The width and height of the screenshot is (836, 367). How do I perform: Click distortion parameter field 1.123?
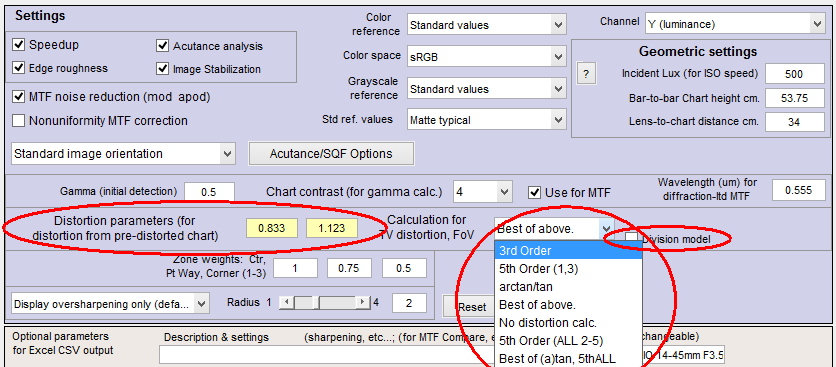tap(332, 228)
